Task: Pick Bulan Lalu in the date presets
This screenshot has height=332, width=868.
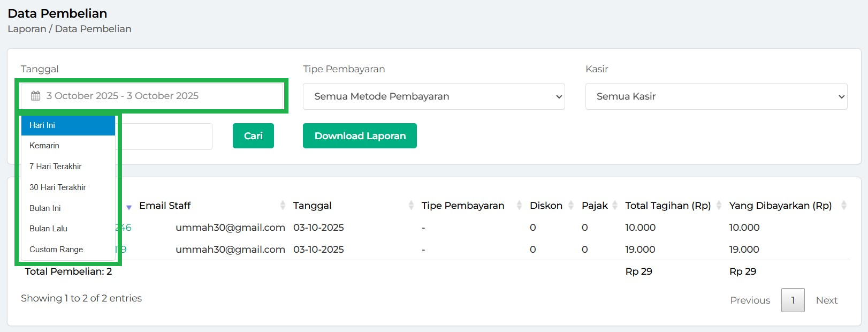Action: pos(49,229)
